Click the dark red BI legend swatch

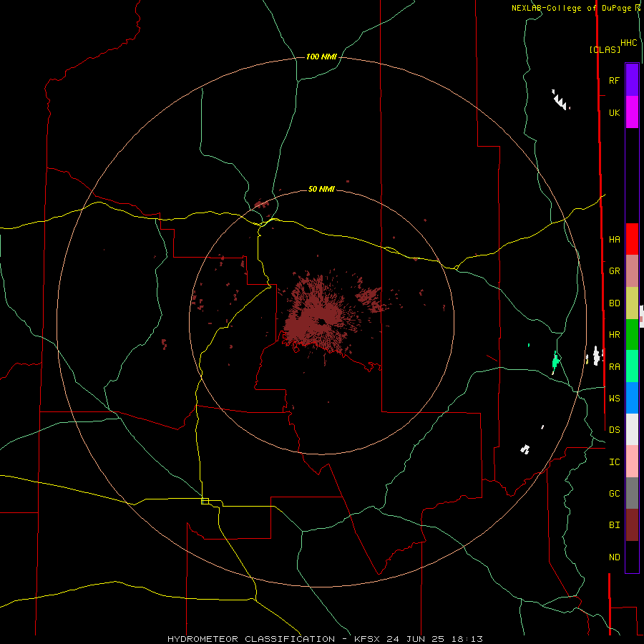point(632,525)
